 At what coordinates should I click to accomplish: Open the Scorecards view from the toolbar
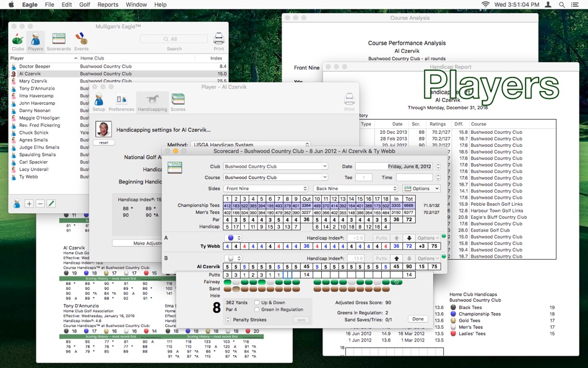click(x=59, y=39)
